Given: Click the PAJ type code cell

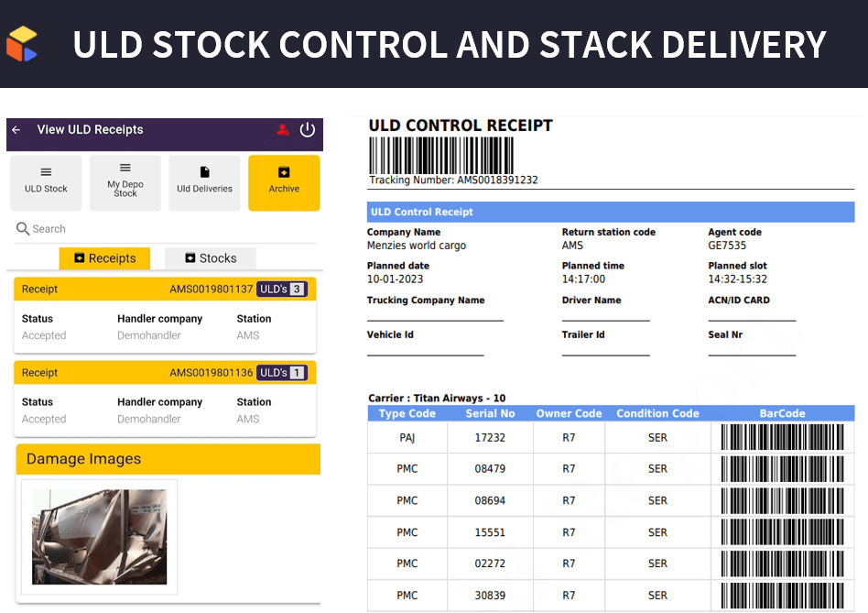Looking at the screenshot, I should pos(407,437).
